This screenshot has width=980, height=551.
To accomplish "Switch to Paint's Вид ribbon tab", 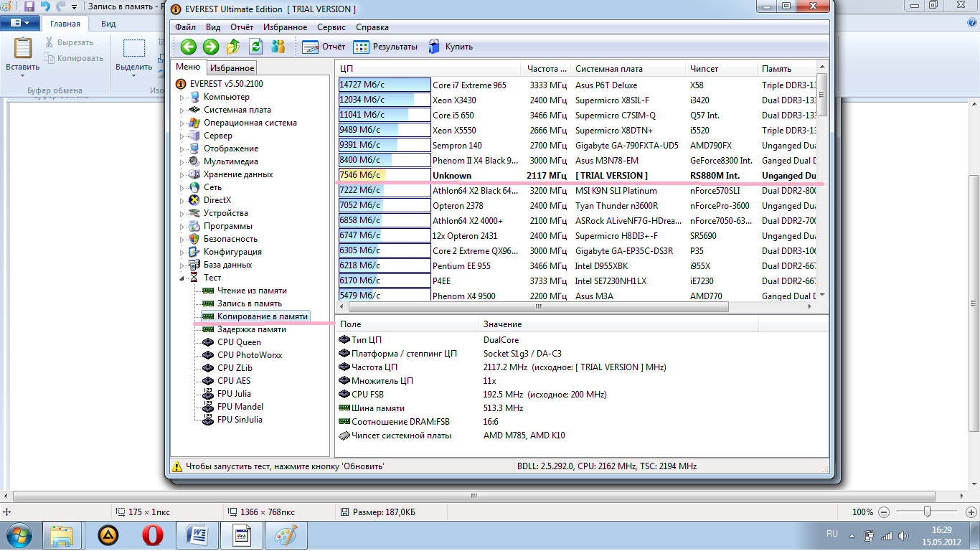I will click(108, 24).
